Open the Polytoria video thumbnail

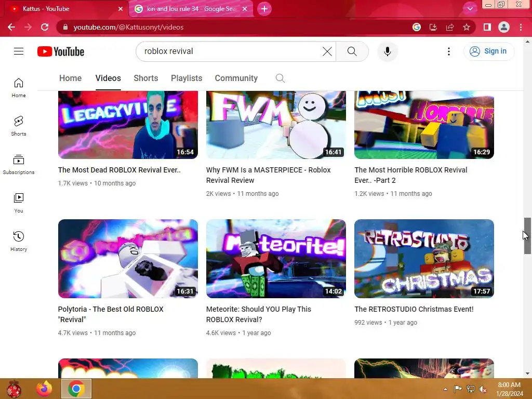click(128, 259)
